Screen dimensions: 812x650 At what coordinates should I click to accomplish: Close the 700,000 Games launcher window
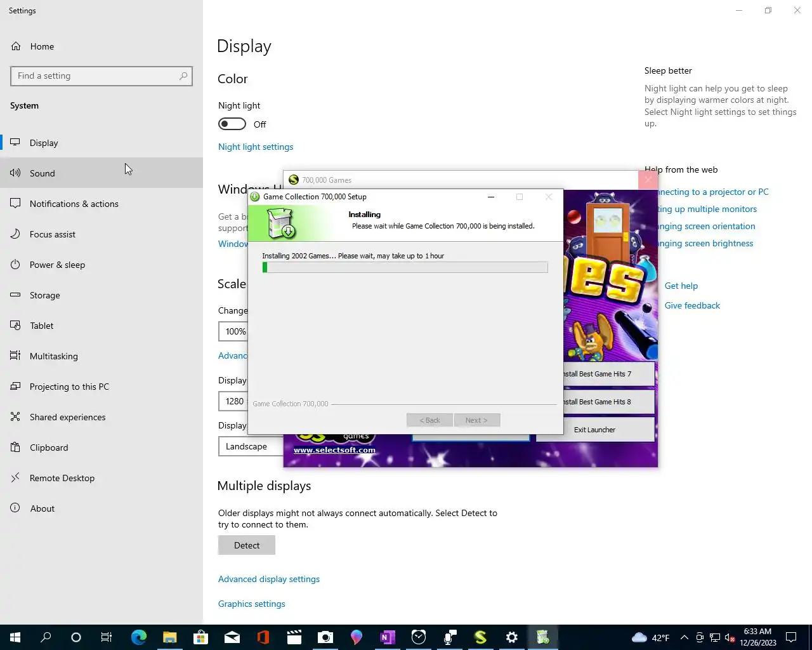coord(648,180)
